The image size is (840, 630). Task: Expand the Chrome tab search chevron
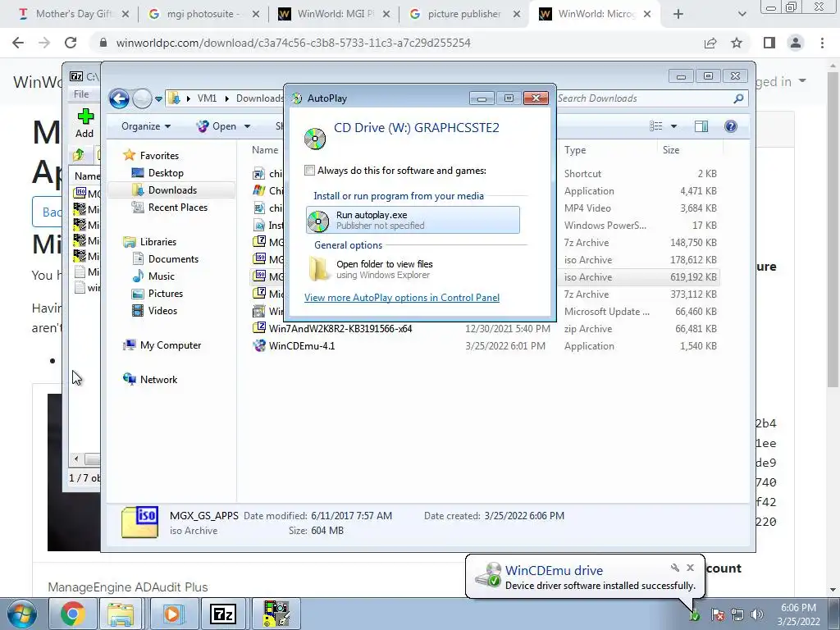pos(742,15)
